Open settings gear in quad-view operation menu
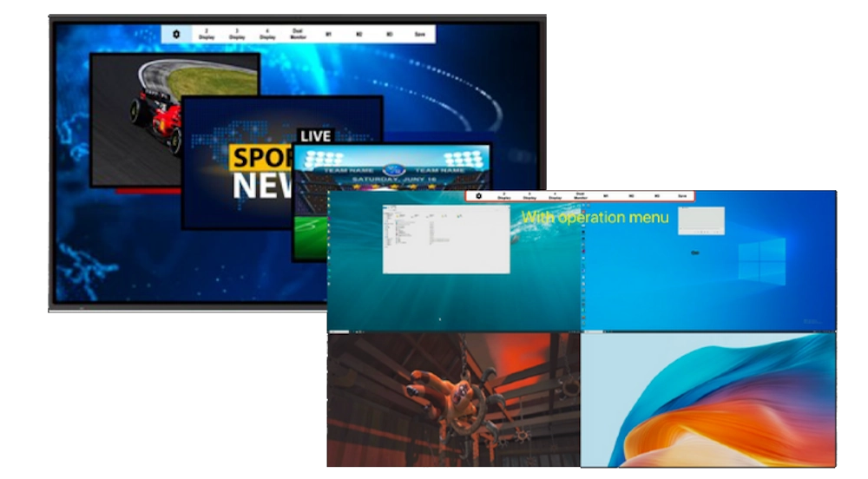 pyautogui.click(x=479, y=196)
